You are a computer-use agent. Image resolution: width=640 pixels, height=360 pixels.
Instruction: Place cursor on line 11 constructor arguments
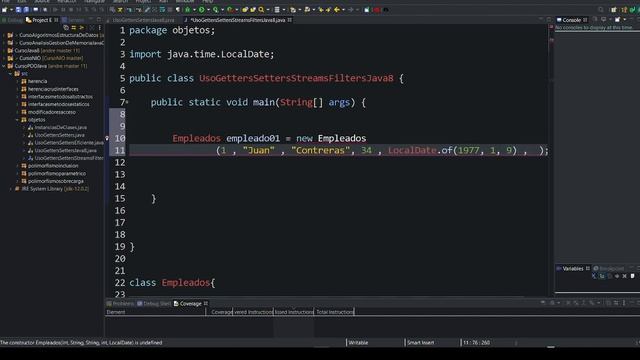pyautogui.click(x=382, y=151)
